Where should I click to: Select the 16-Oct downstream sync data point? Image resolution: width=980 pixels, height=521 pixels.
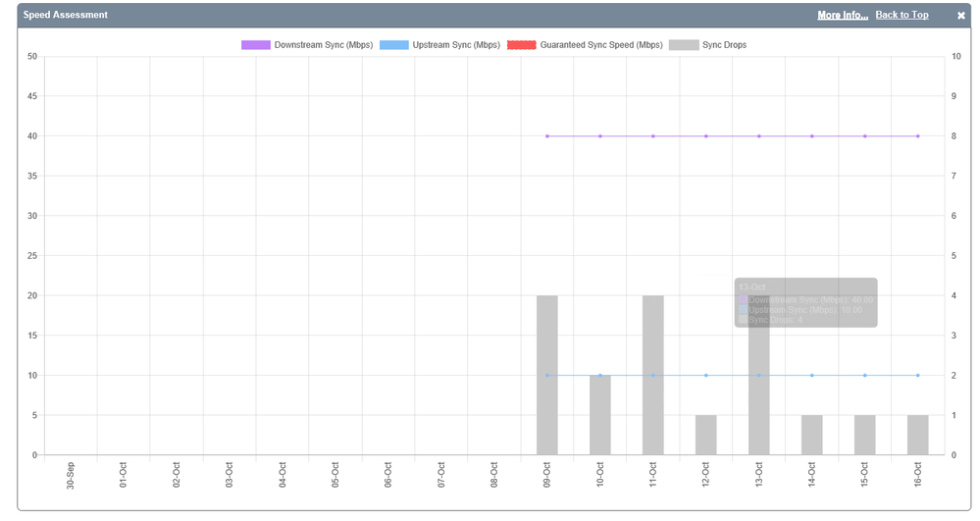(x=917, y=136)
